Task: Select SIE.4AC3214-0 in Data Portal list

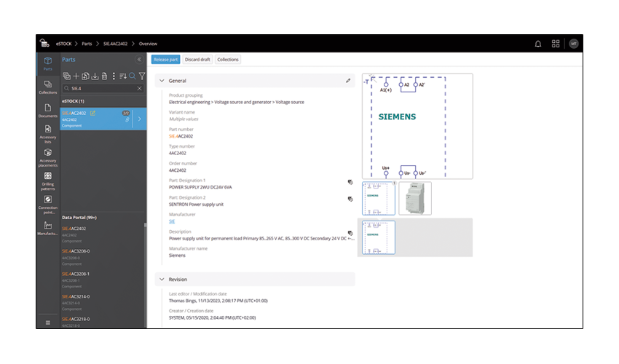Action: pyautogui.click(x=102, y=302)
